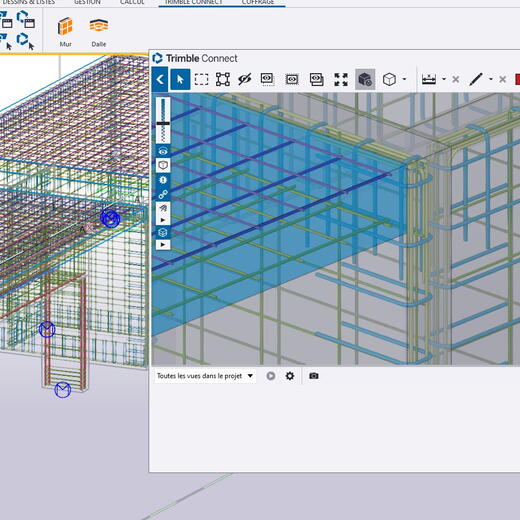520x520 pixels.
Task: Click Trimble Connect logo with cursor icon
Action: [26, 41]
